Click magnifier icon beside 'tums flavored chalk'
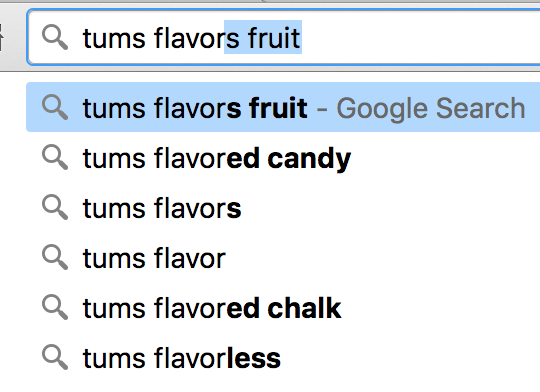 [55, 307]
